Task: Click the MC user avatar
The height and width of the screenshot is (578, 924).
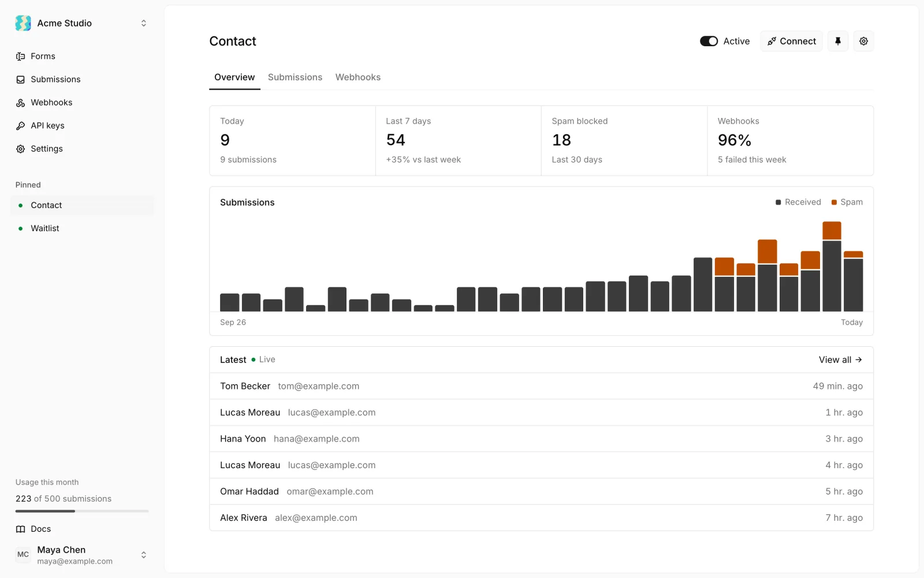Action: point(23,554)
